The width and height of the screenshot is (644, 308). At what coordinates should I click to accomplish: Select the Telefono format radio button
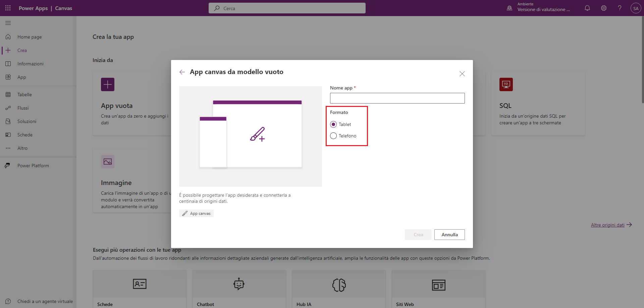[x=333, y=136]
